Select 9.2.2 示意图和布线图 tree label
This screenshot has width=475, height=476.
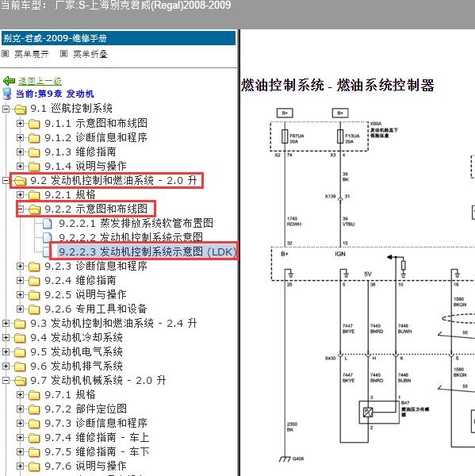pyautogui.click(x=96, y=209)
